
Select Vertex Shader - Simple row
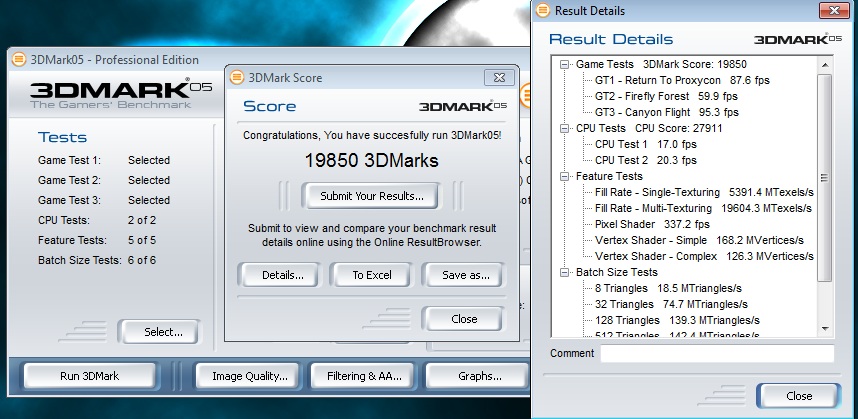click(699, 240)
